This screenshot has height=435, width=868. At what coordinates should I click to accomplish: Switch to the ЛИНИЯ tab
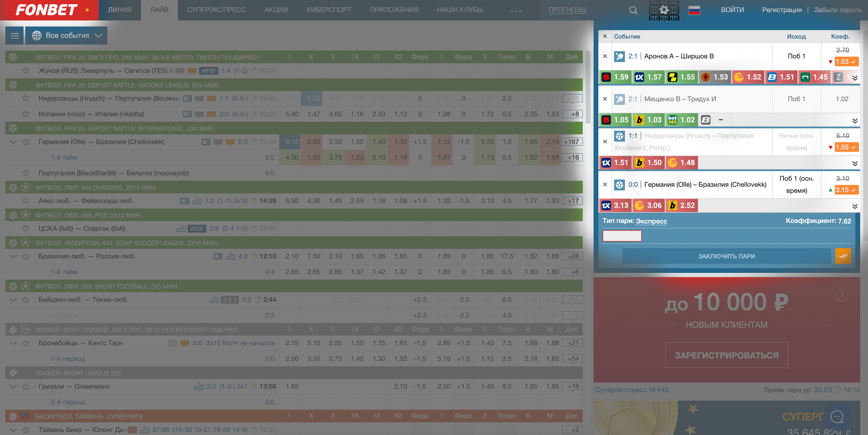click(120, 10)
